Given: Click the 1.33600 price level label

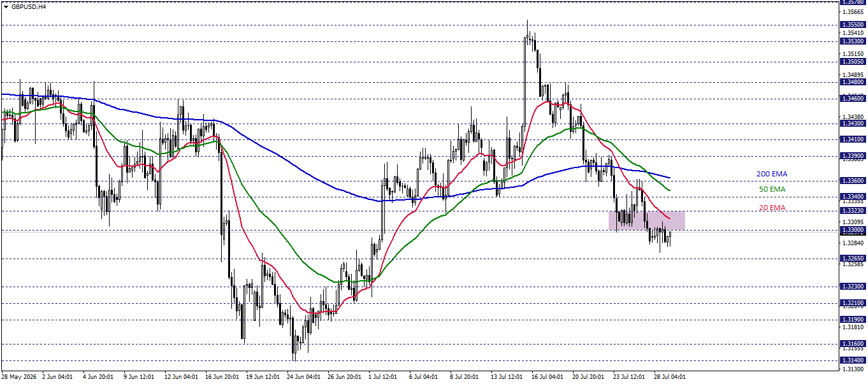Looking at the screenshot, I should coord(853,181).
